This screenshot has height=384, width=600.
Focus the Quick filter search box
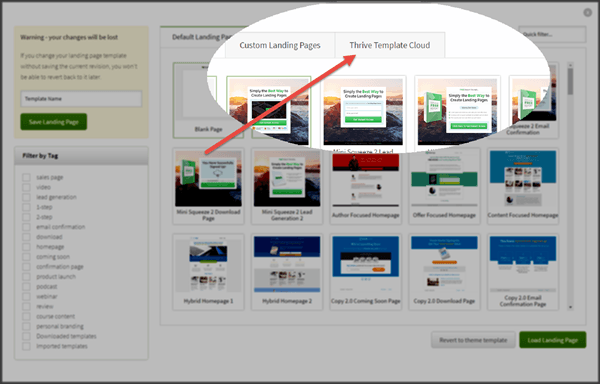552,34
